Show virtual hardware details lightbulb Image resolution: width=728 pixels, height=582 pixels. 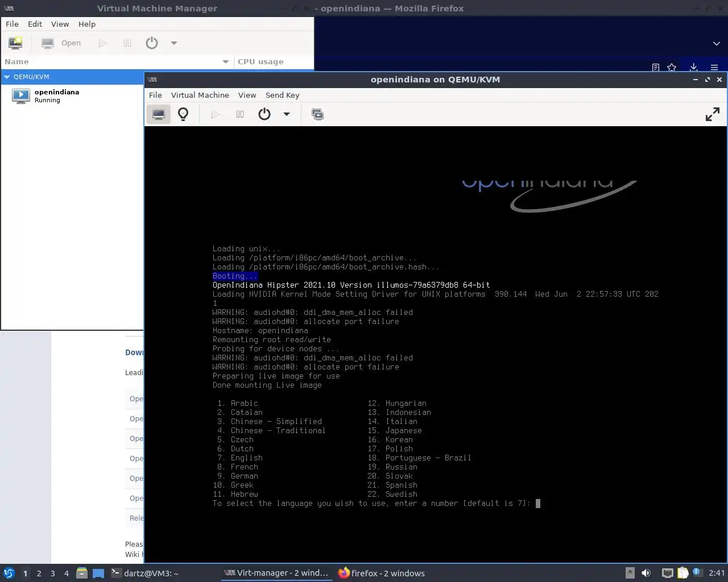click(183, 114)
